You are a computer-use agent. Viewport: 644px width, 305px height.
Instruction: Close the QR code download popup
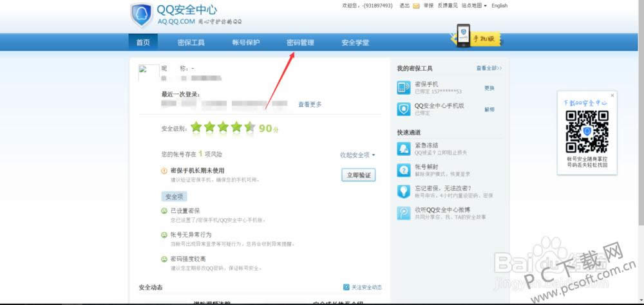612,95
